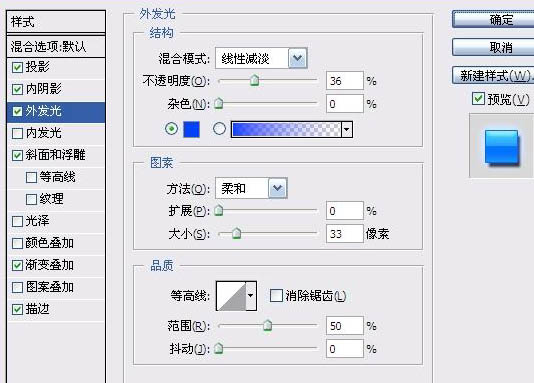Open the 混合模式 blend mode dropdown
534x383 pixels.
point(298,58)
